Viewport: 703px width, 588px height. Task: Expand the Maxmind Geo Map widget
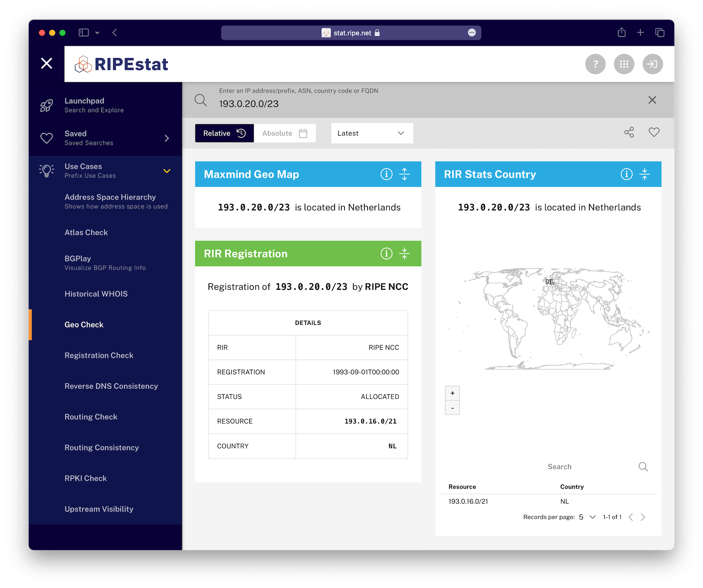(405, 174)
